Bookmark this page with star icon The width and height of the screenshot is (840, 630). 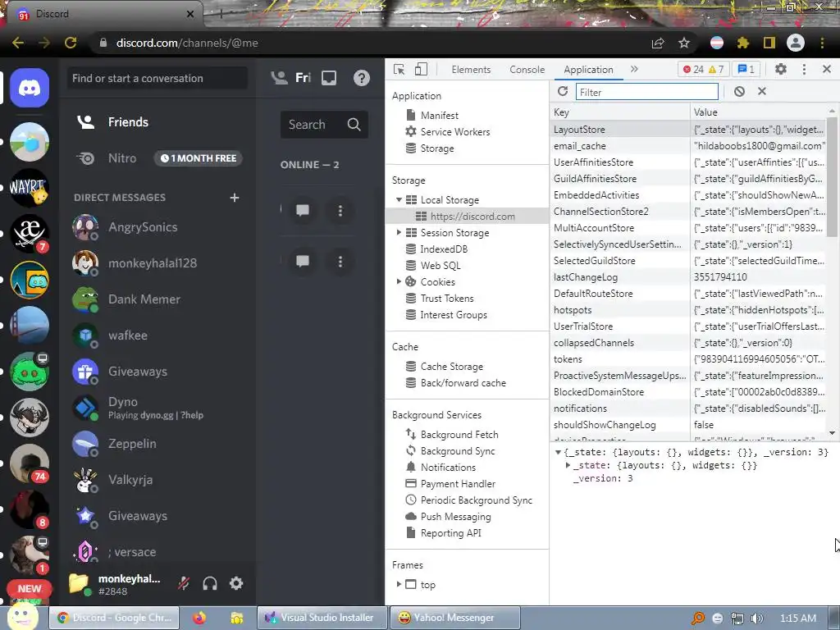coord(684,43)
